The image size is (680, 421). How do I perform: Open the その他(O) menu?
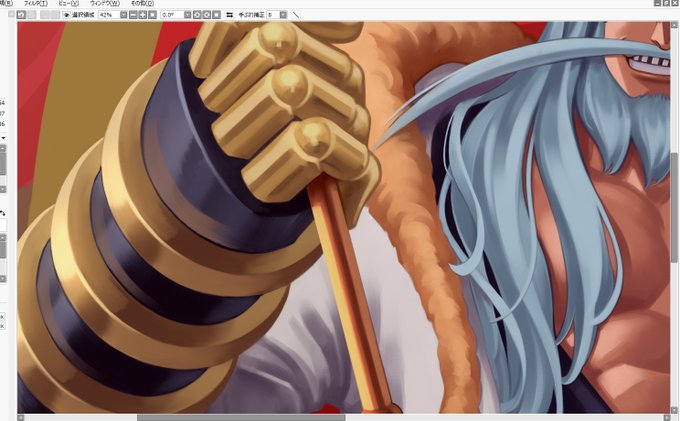pos(142,3)
